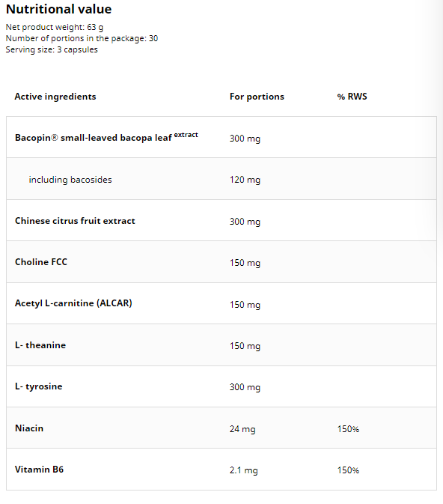Select the Active ingredients column header

pyautogui.click(x=55, y=97)
